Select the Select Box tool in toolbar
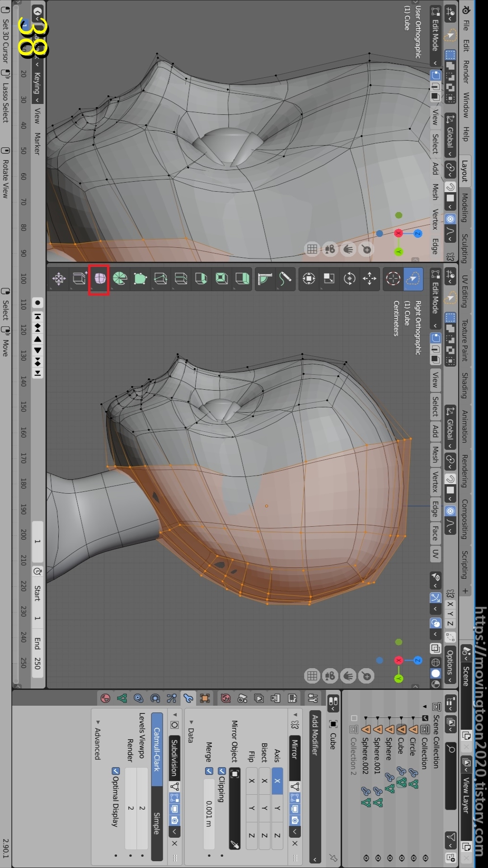Screen dimensions: 488x868 point(413,278)
